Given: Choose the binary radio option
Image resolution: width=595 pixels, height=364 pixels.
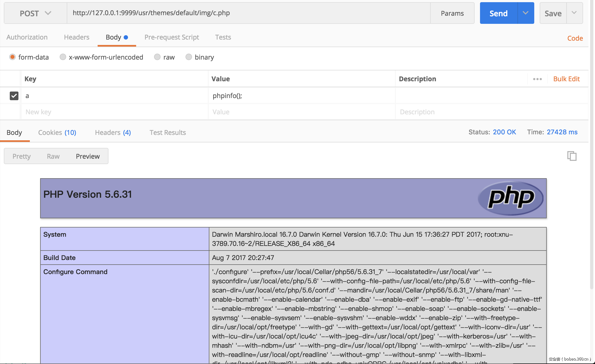Looking at the screenshot, I should 189,57.
